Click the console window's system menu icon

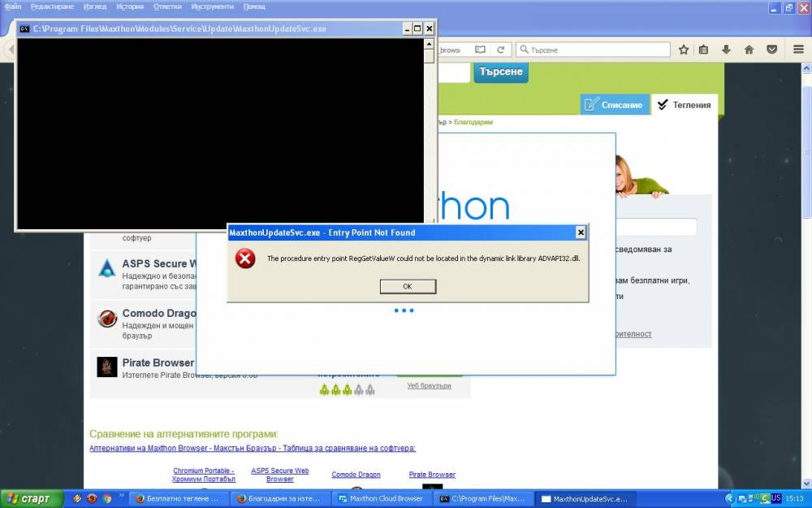pos(24,28)
